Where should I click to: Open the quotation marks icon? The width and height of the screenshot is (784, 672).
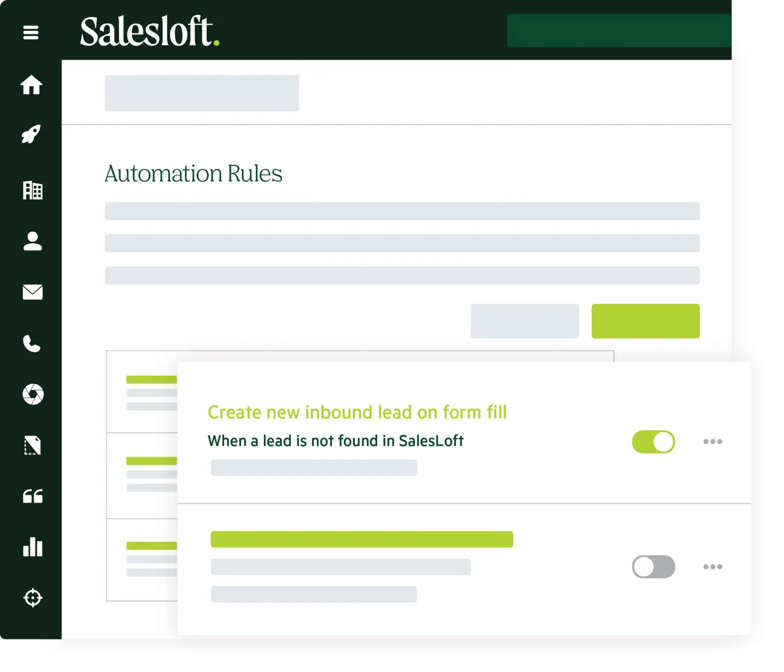pyautogui.click(x=33, y=496)
